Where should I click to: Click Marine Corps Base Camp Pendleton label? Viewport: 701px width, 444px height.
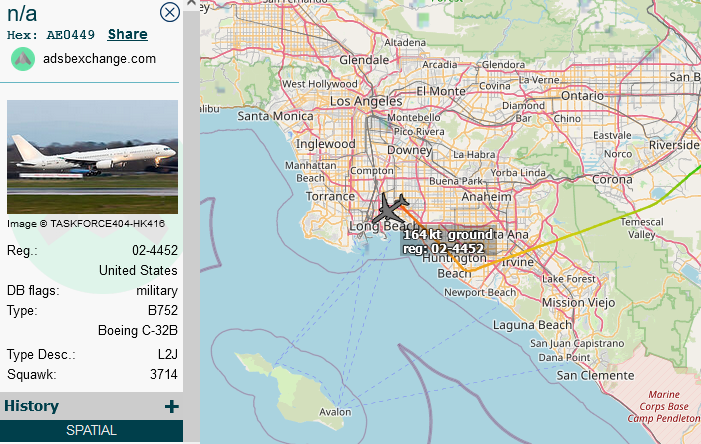click(x=664, y=406)
